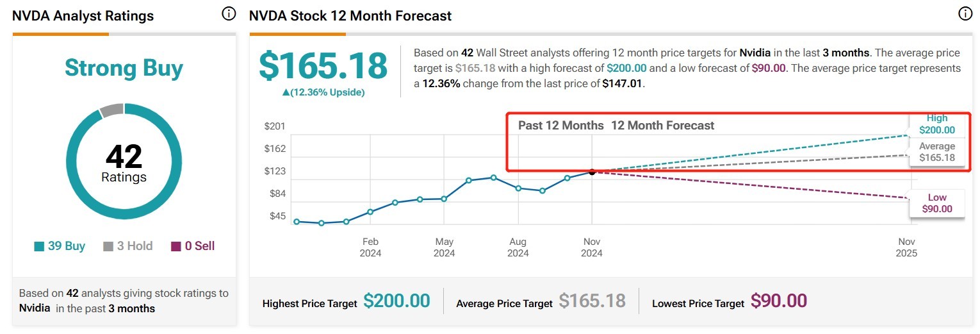Image resolution: width=980 pixels, height=334 pixels.
Task: Click the High $200.00 forecast label
Action: [x=936, y=124]
